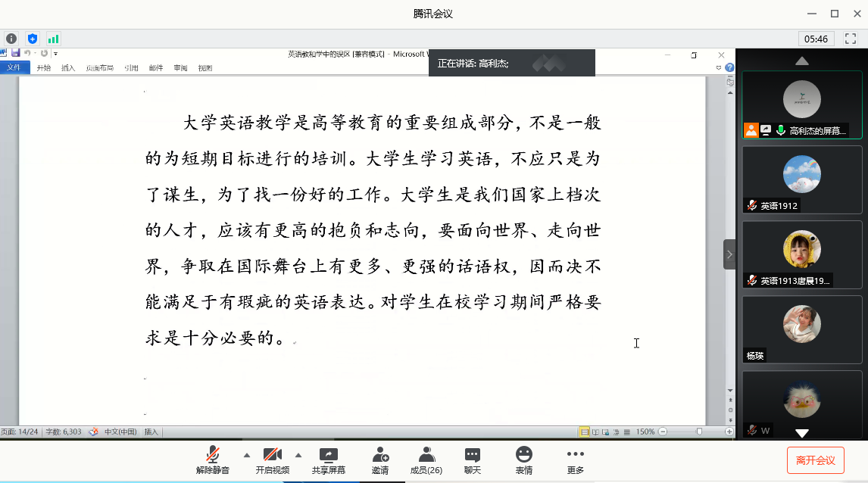Click 共享屏幕 share screen

click(x=329, y=460)
